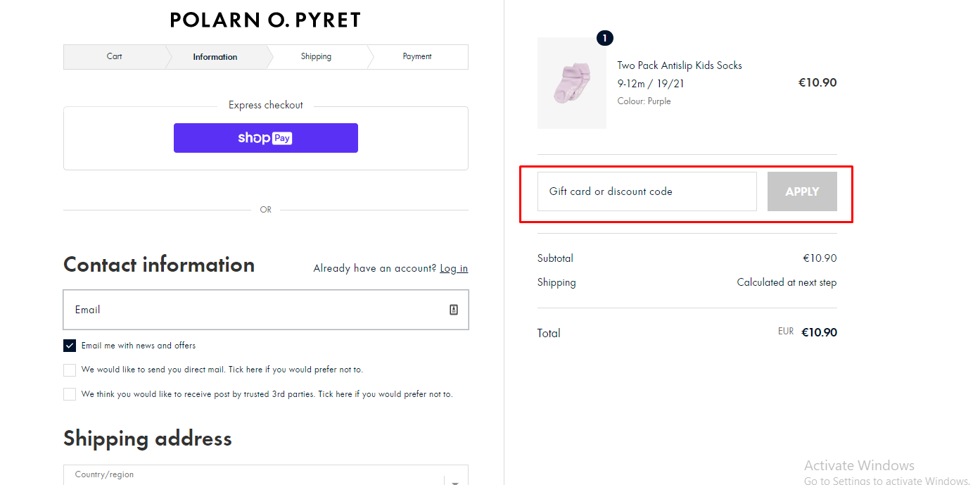The image size is (980, 485).
Task: Switch to the Cart step
Action: click(x=114, y=56)
